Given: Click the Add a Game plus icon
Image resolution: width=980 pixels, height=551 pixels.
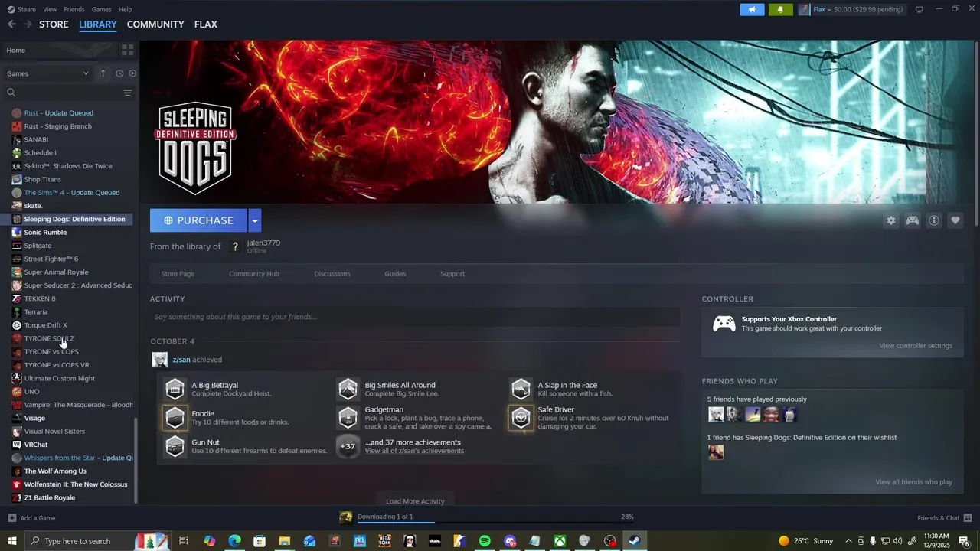Looking at the screenshot, I should (x=12, y=518).
